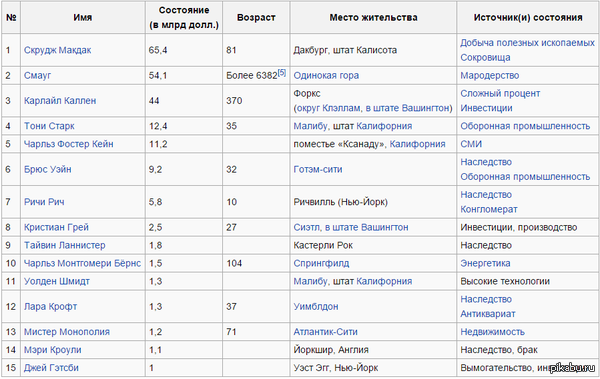Open the Готэм-сити location link
The image size is (600, 379).
coord(318,169)
